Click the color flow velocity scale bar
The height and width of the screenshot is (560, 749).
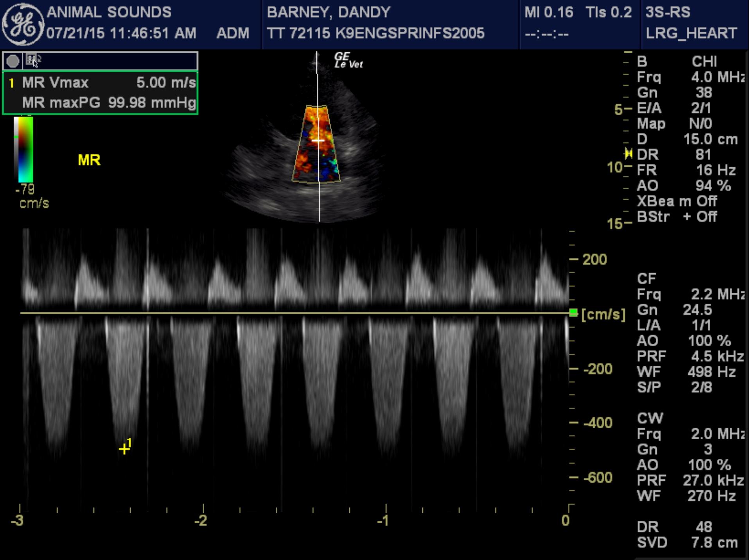click(24, 149)
